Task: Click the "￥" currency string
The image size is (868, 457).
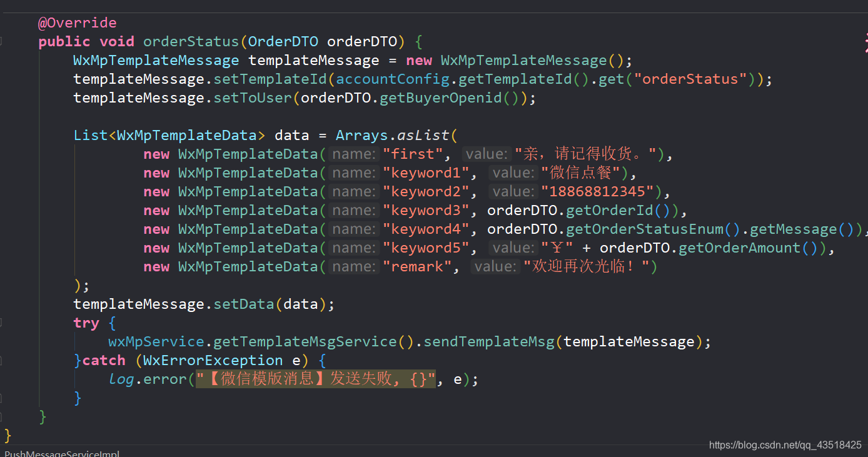Action: [x=557, y=248]
